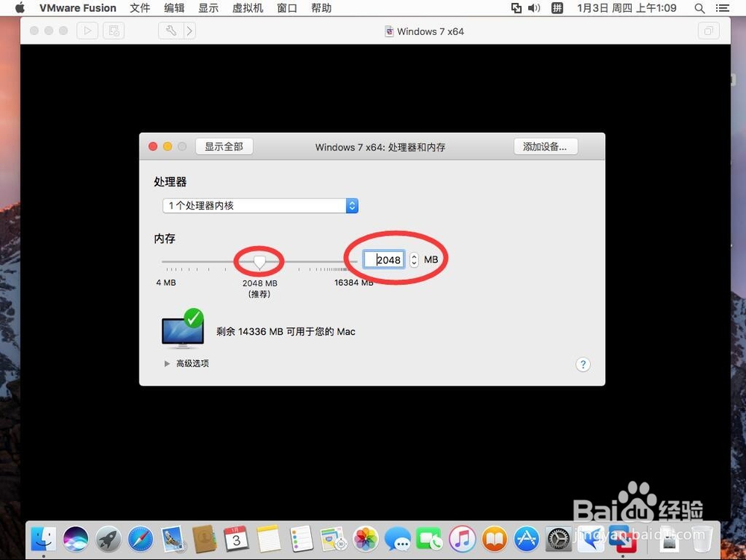Image resolution: width=746 pixels, height=560 pixels.
Task: Click the play button in VMware toolbar
Action: (87, 31)
